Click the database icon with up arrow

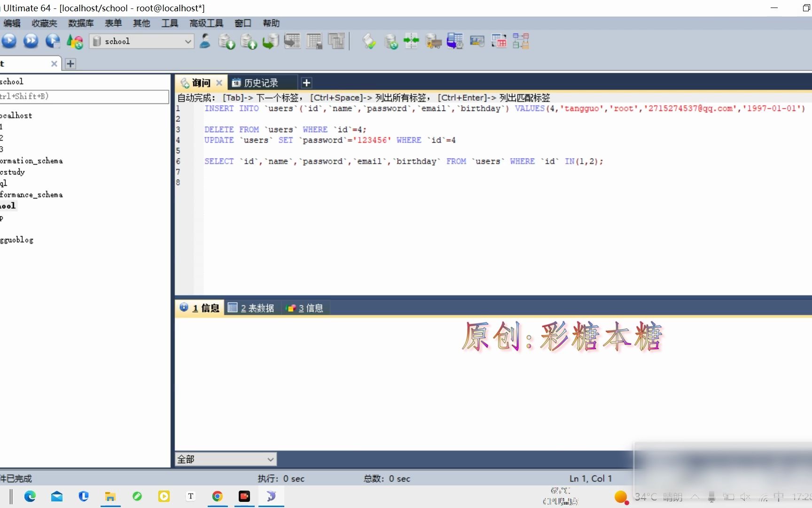249,41
